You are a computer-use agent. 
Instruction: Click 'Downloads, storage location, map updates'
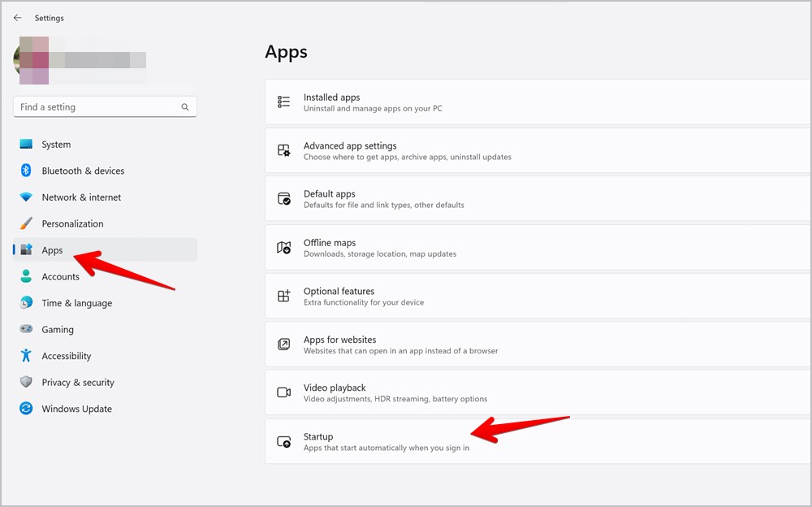[x=380, y=253]
